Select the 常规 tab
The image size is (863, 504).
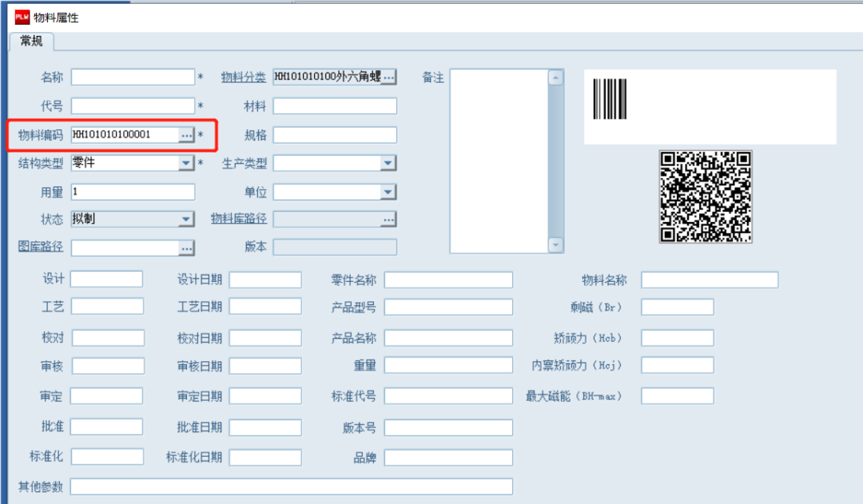coord(32,42)
